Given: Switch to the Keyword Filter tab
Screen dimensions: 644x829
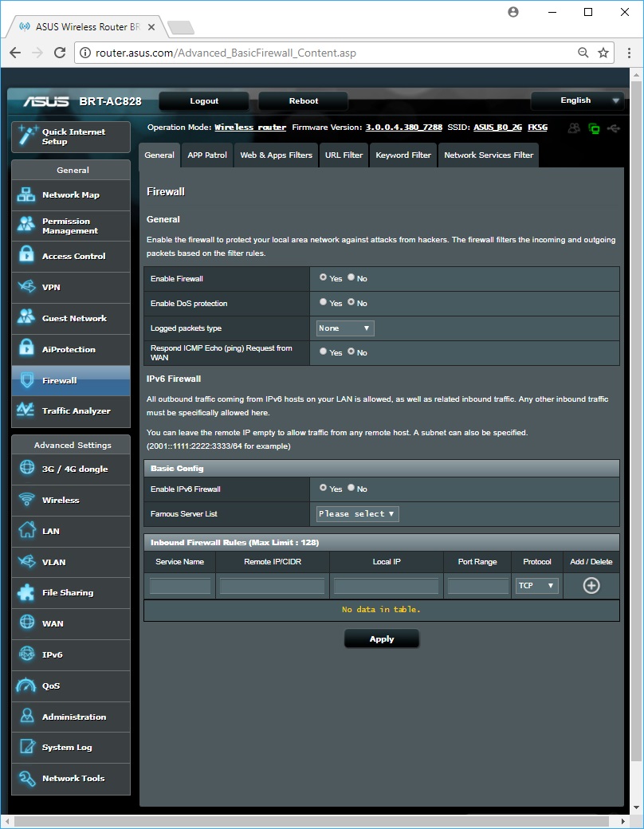Looking at the screenshot, I should 403,155.
